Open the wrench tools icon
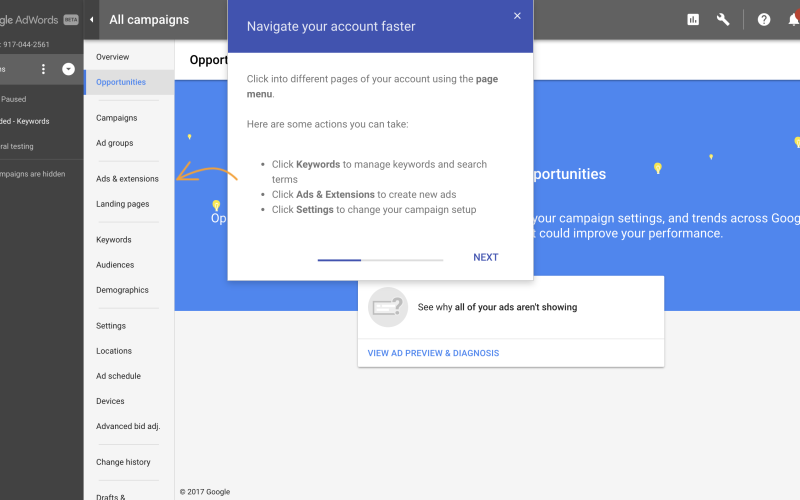The image size is (800, 500). [722, 20]
